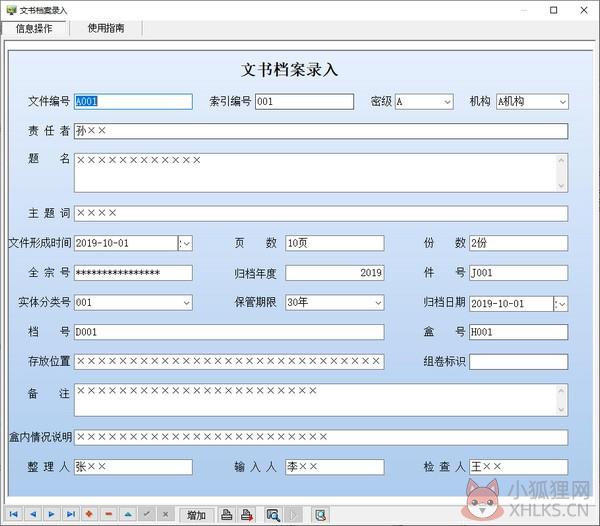
Task: Click the 件号 field showing J001
Action: pyautogui.click(x=518, y=273)
